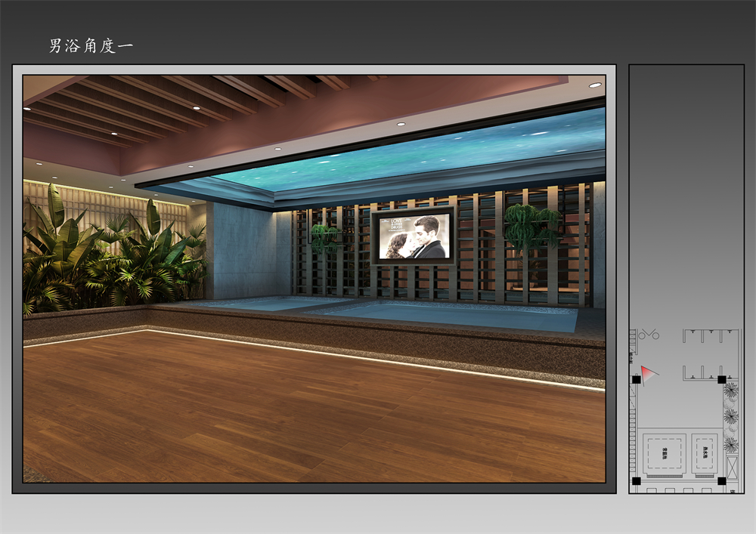Click the upper shower stalls in plan
The width and height of the screenshot is (756, 534).
(711, 336)
